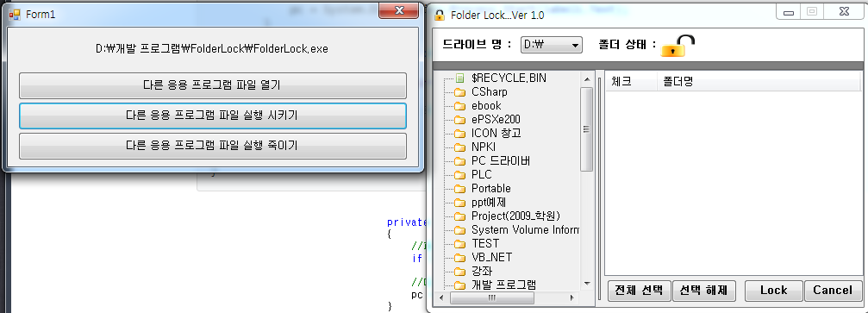
Task: Select the CSharp folder name in tree
Action: [x=490, y=92]
